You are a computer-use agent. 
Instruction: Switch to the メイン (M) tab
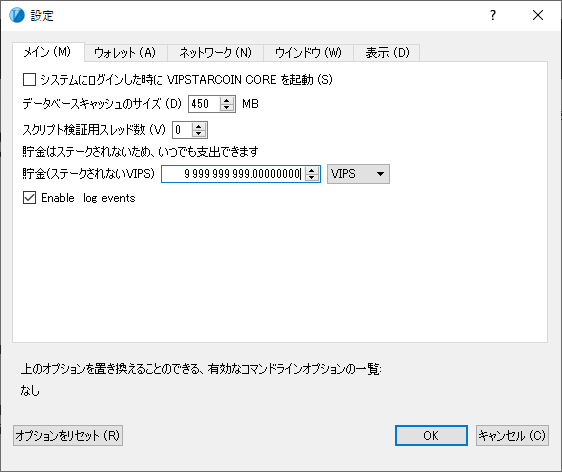48,52
